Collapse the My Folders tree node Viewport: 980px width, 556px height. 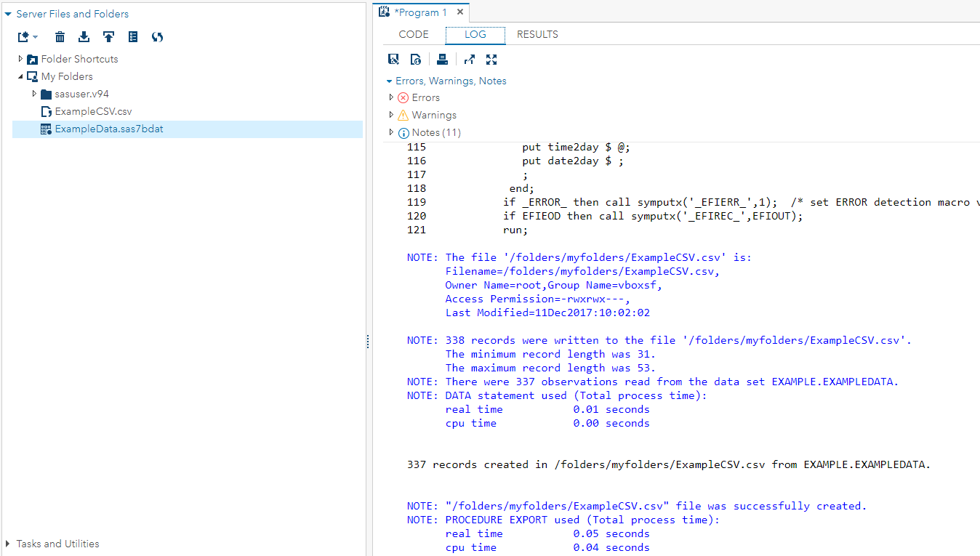click(x=20, y=76)
